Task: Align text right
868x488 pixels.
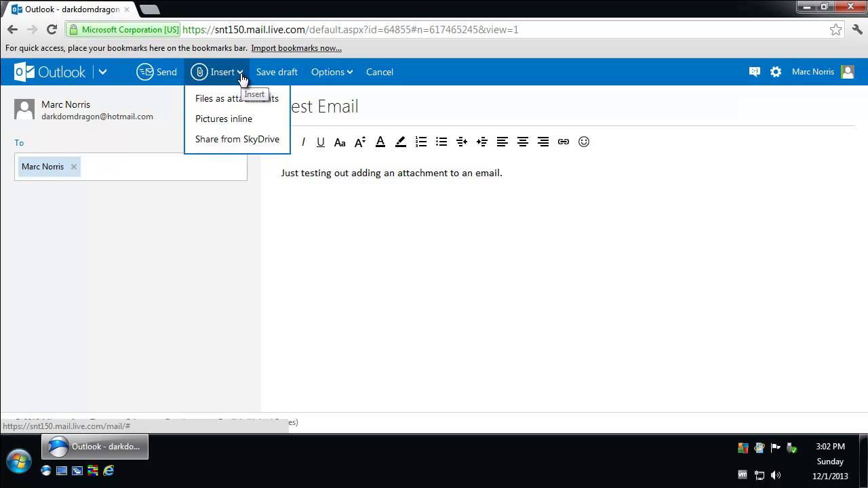Action: click(x=543, y=142)
